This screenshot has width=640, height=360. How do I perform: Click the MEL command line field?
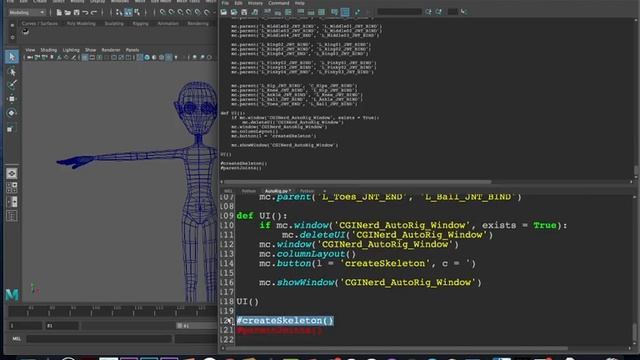click(x=99, y=338)
